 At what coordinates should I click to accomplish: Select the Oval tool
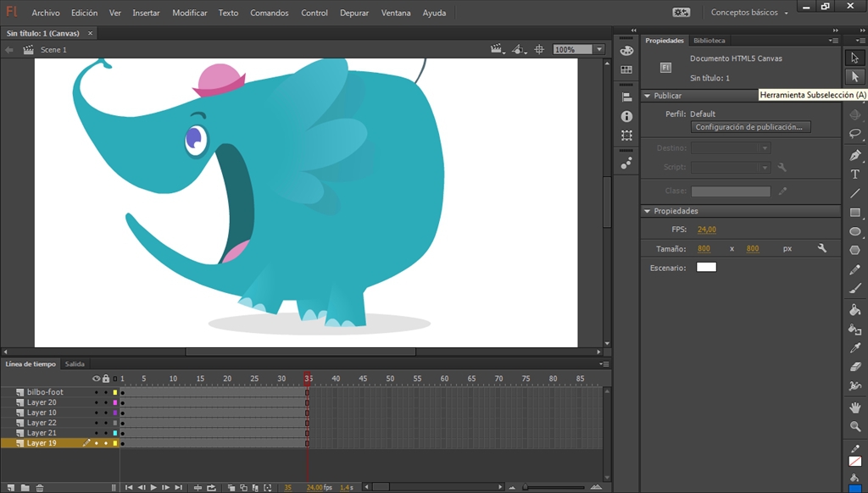coord(854,231)
